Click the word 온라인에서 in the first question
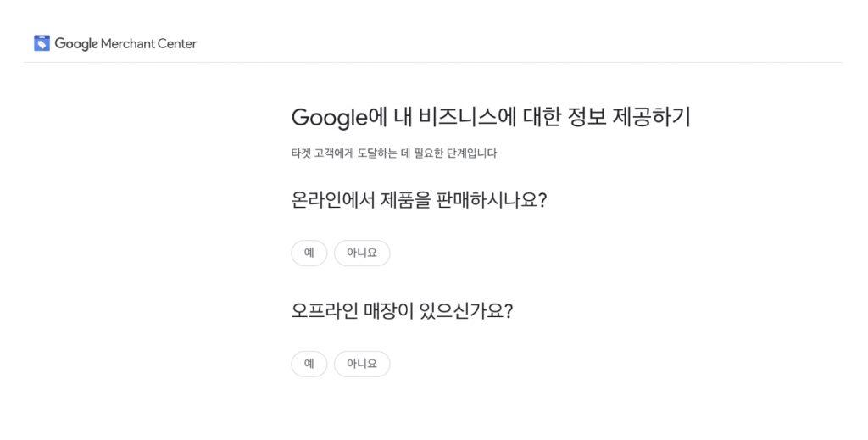 [332, 200]
